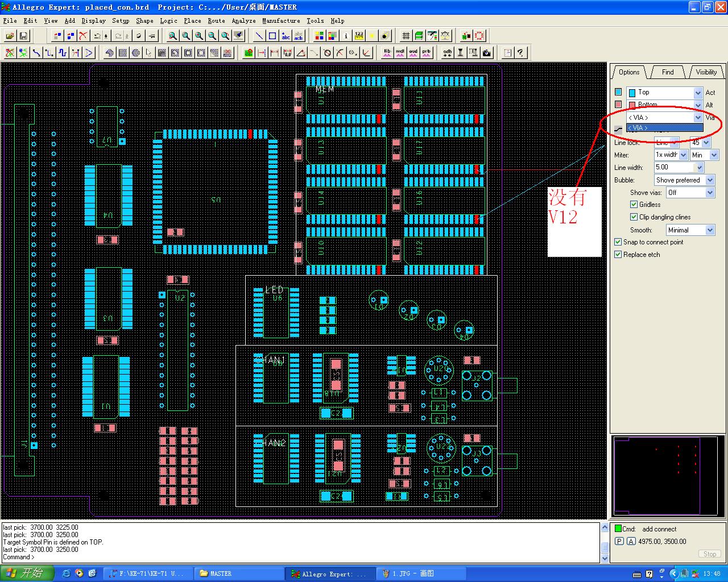
Task: Switch to the Find tab
Action: tap(668, 72)
